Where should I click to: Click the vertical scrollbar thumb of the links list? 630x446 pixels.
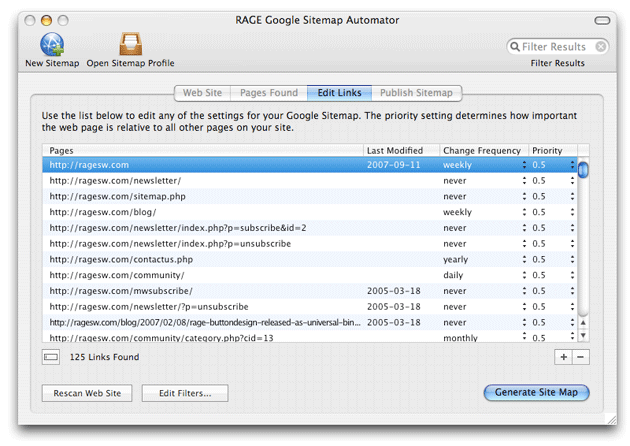[x=583, y=170]
